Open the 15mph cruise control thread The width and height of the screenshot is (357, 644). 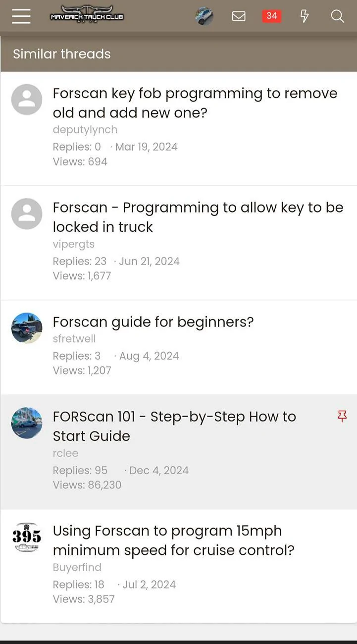pyautogui.click(x=173, y=540)
